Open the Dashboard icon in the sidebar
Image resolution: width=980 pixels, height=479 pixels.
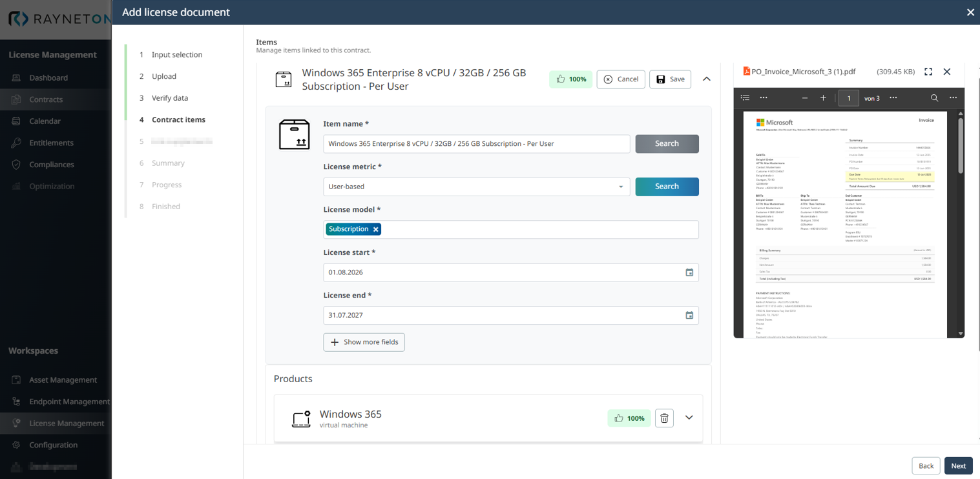tap(16, 78)
